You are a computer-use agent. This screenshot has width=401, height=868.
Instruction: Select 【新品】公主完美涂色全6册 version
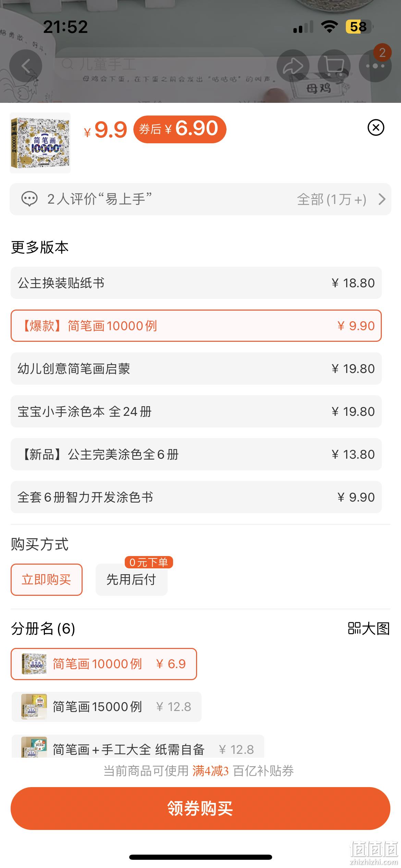[x=196, y=454]
